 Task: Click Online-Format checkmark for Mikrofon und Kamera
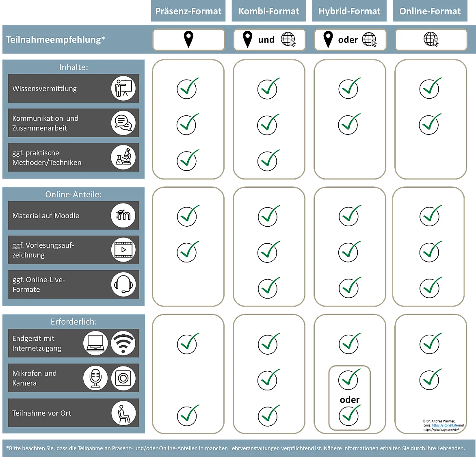click(x=431, y=379)
